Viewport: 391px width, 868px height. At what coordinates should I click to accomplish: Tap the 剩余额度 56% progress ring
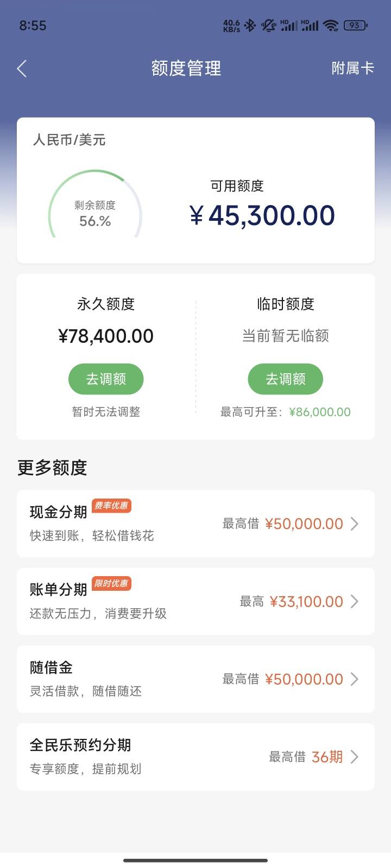(95, 205)
